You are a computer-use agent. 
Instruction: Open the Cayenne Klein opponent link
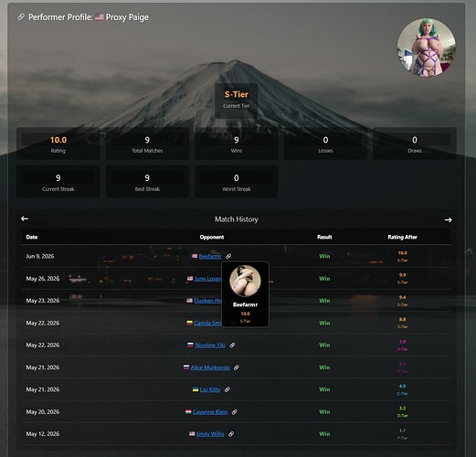coord(210,412)
